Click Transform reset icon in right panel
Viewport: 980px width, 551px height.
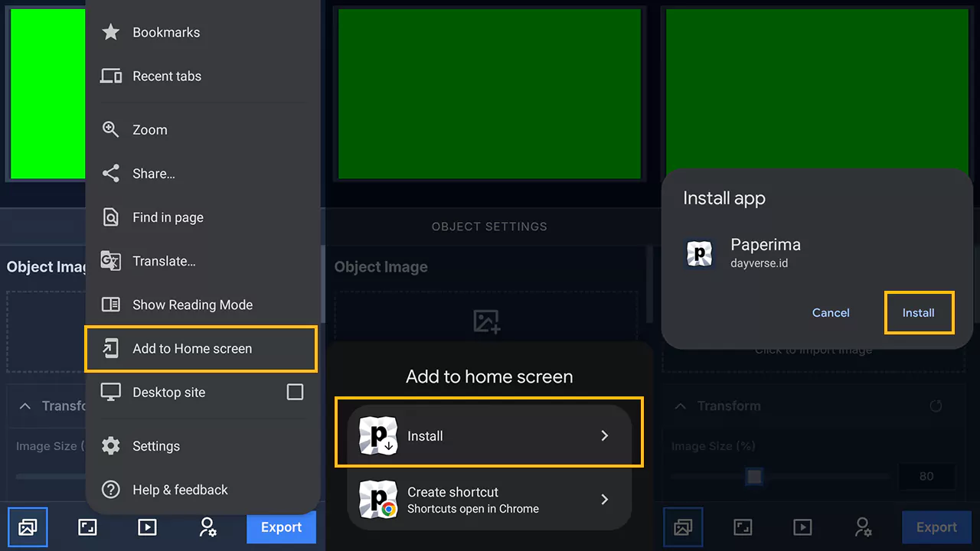pos(936,406)
